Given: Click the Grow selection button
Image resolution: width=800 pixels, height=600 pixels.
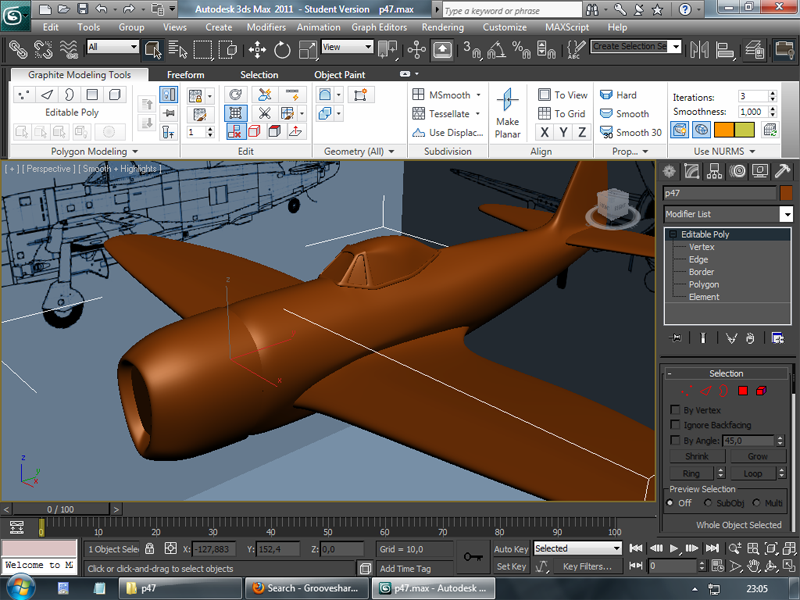Looking at the screenshot, I should pyautogui.click(x=757, y=456).
